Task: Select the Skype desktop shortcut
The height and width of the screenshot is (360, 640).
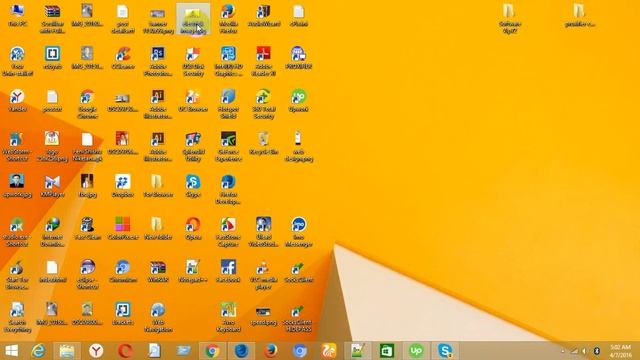Action: (x=193, y=186)
